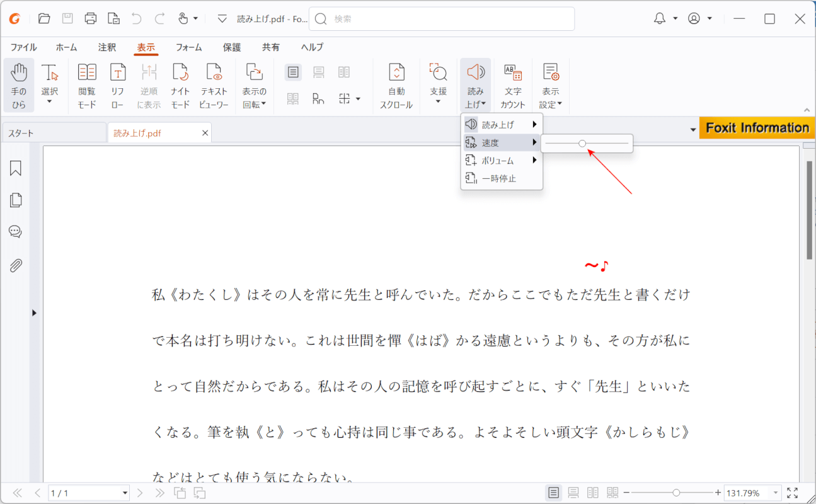Open the スタート tab

pos(54,133)
